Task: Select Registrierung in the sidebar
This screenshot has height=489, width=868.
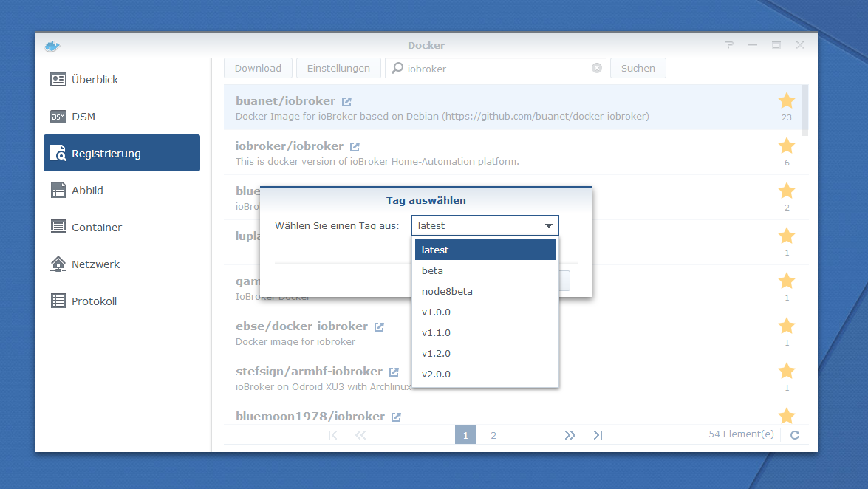Action: point(122,153)
